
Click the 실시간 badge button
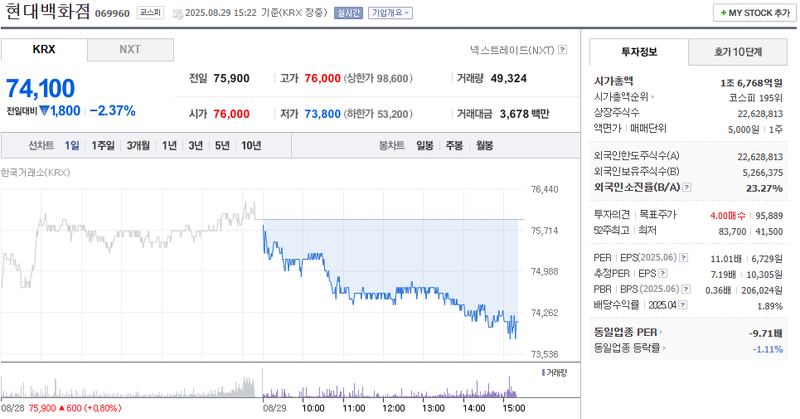point(348,13)
